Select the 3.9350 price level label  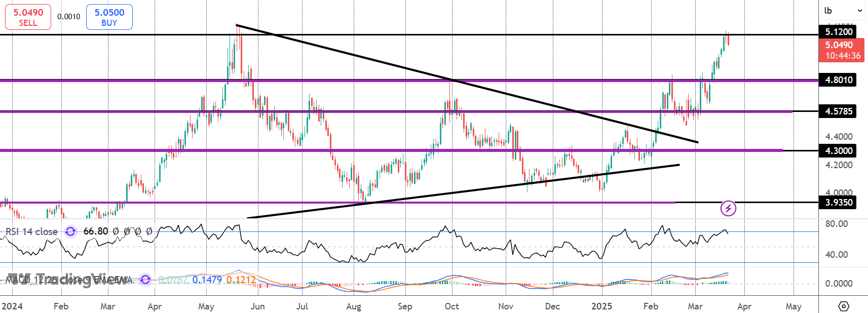838,203
